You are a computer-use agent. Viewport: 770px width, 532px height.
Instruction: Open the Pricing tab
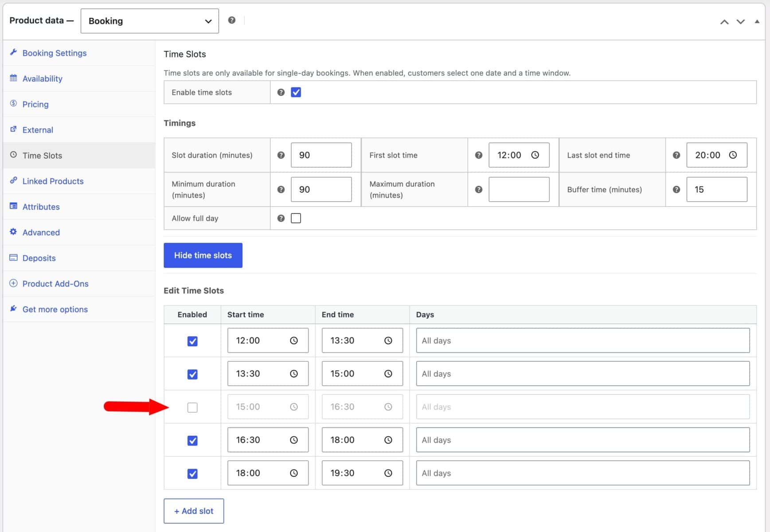point(79,104)
